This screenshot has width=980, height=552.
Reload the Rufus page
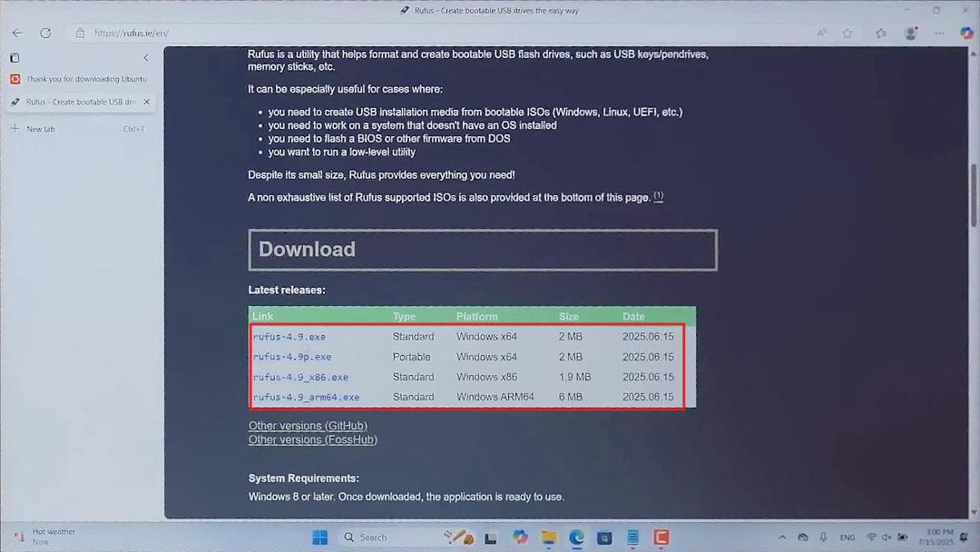coord(45,33)
